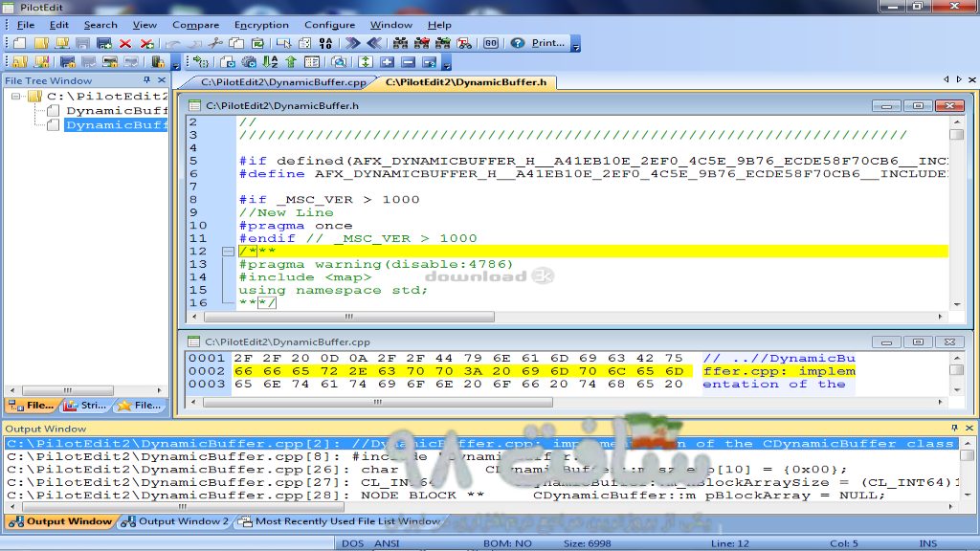Select the Stri... tab under the file tree

click(x=85, y=406)
